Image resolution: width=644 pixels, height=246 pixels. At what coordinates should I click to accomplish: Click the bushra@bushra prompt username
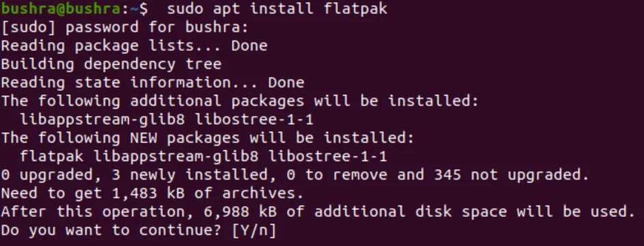click(61, 9)
